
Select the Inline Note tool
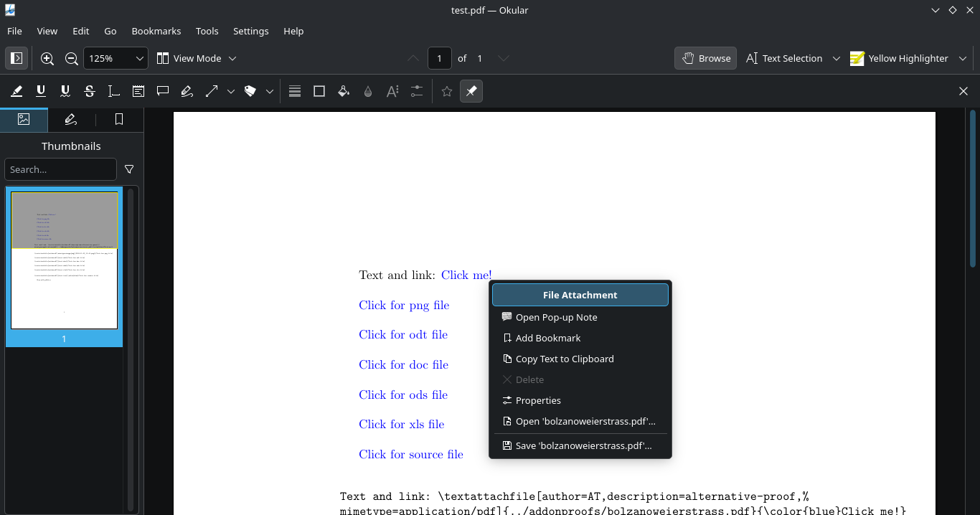click(x=138, y=91)
